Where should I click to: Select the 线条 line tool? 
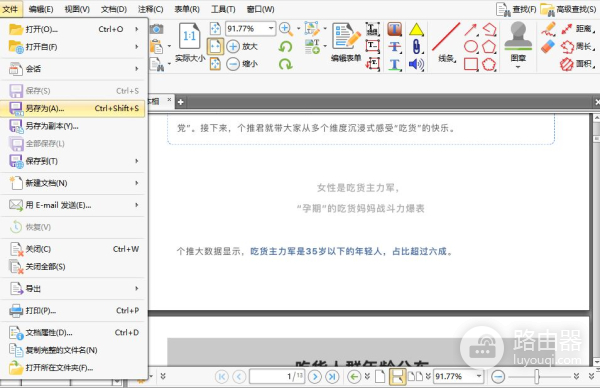(446, 42)
